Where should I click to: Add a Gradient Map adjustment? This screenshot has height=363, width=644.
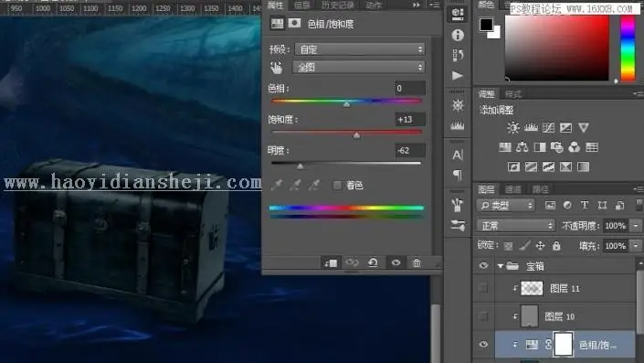(583, 166)
